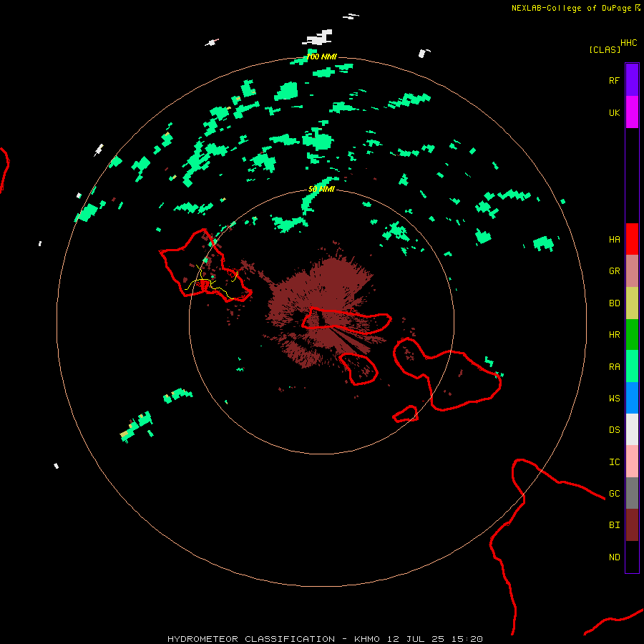Click the UK magenta legend swatch

coord(632,112)
